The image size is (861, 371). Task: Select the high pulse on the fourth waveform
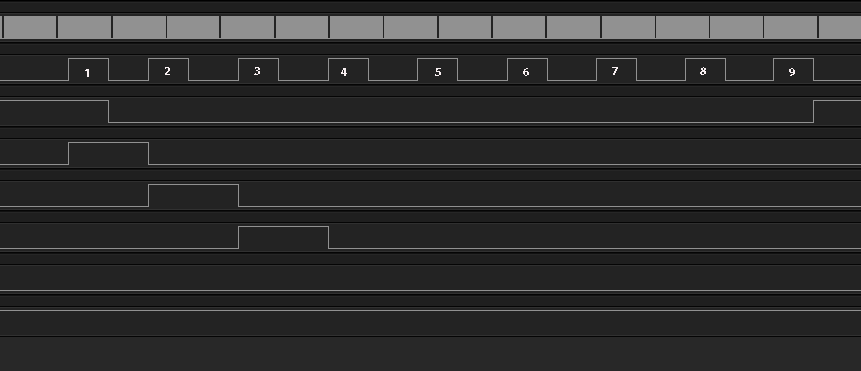point(193,195)
